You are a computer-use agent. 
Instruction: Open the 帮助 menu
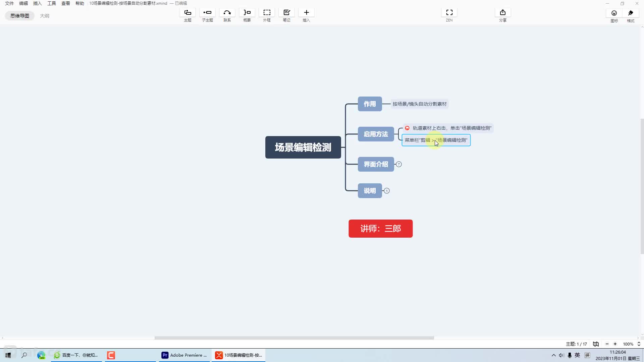tap(80, 3)
